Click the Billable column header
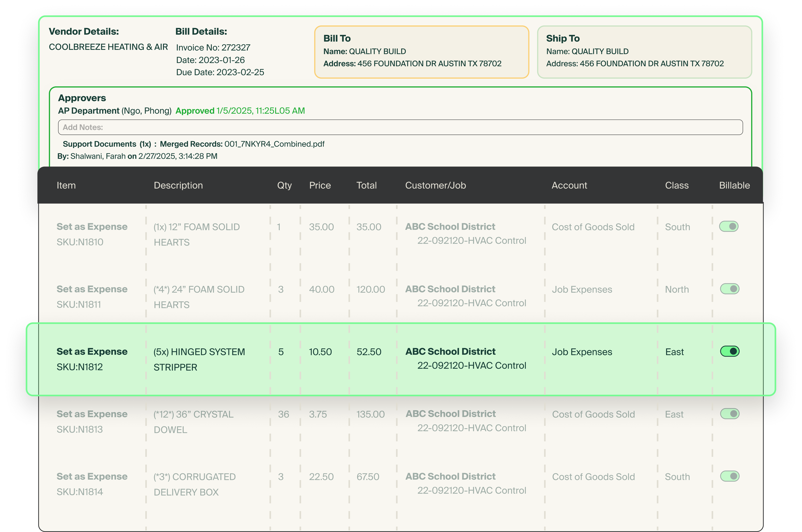This screenshot has height=532, width=802. [734, 185]
